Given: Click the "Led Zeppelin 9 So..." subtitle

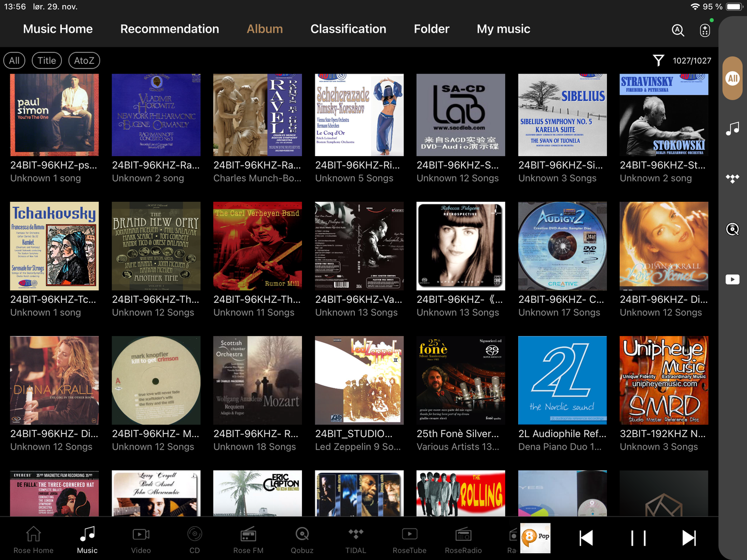Looking at the screenshot, I should pos(358,447).
